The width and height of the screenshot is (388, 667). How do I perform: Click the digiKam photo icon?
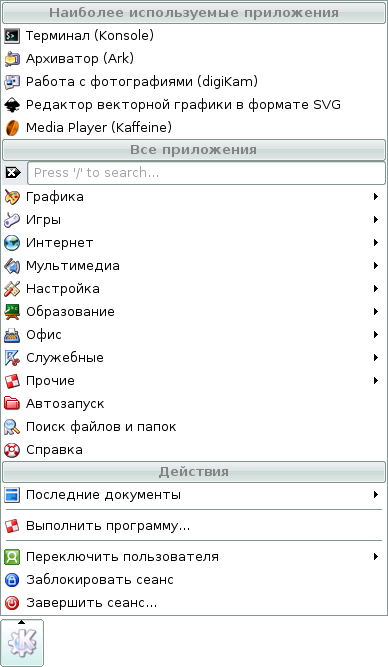[12, 82]
